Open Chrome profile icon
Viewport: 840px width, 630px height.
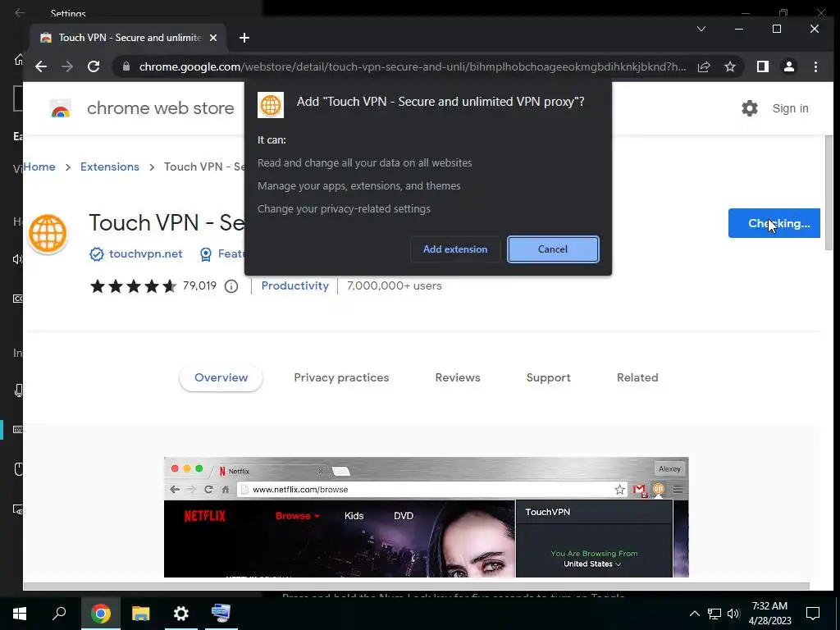788,66
